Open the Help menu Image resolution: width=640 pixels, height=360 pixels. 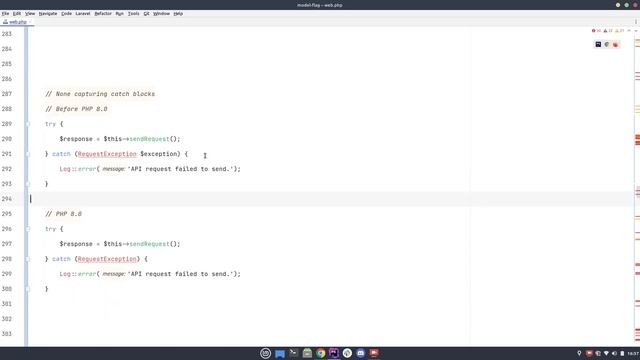pos(178,13)
